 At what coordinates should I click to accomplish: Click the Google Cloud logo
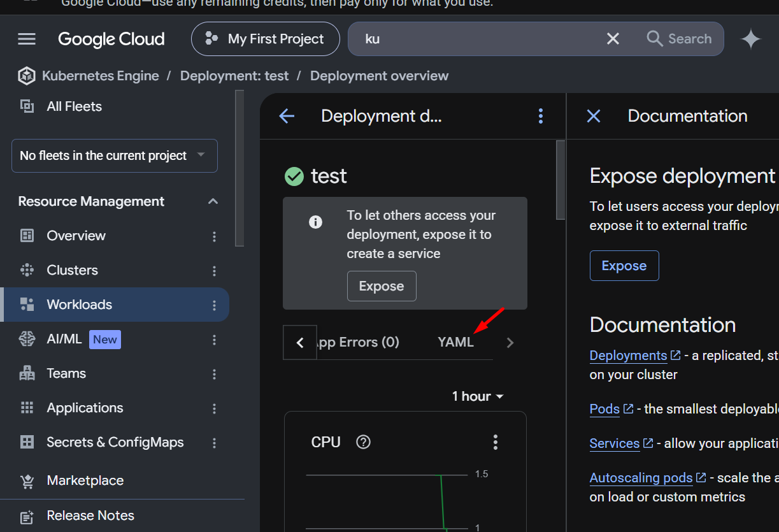111,39
